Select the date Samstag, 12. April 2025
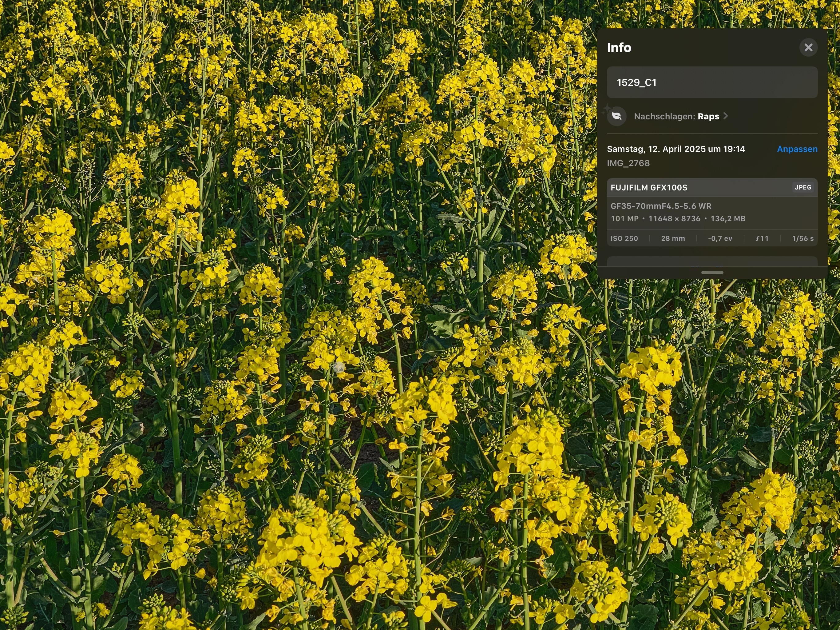This screenshot has width=840, height=630. [x=676, y=149]
